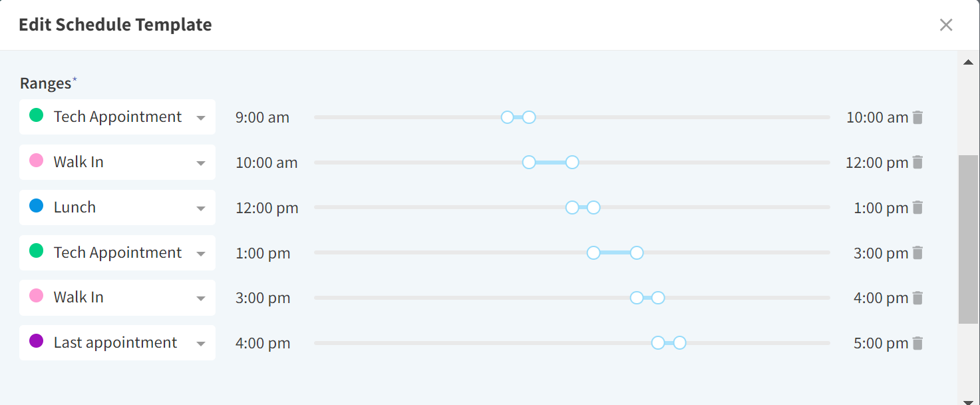Screen dimensions: 980x405
Task: Remove the 1:00 pm Tech Appointment range
Action: [917, 252]
